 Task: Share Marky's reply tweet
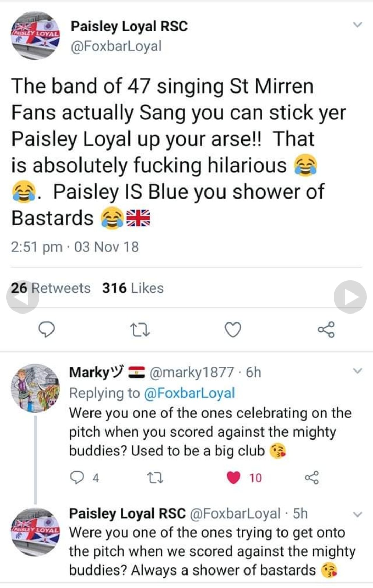(312, 478)
